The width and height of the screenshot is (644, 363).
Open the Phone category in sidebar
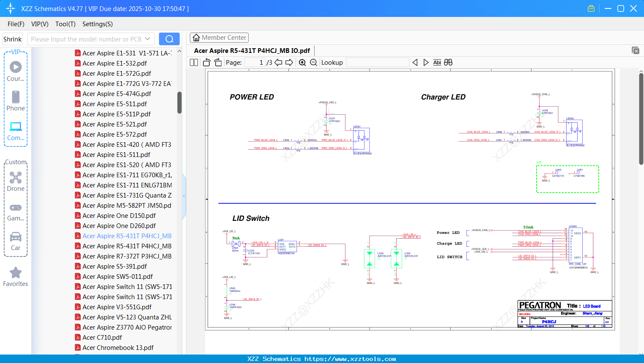16,101
